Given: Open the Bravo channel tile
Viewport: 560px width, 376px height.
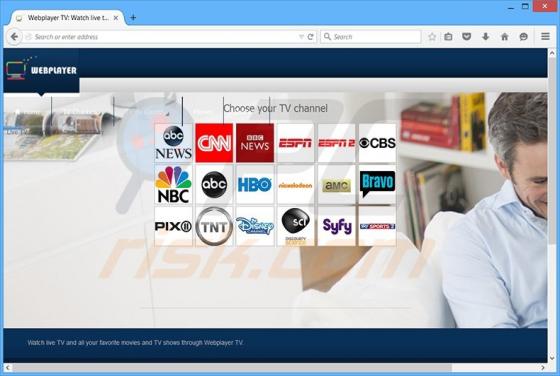Looking at the screenshot, I should pos(377,184).
